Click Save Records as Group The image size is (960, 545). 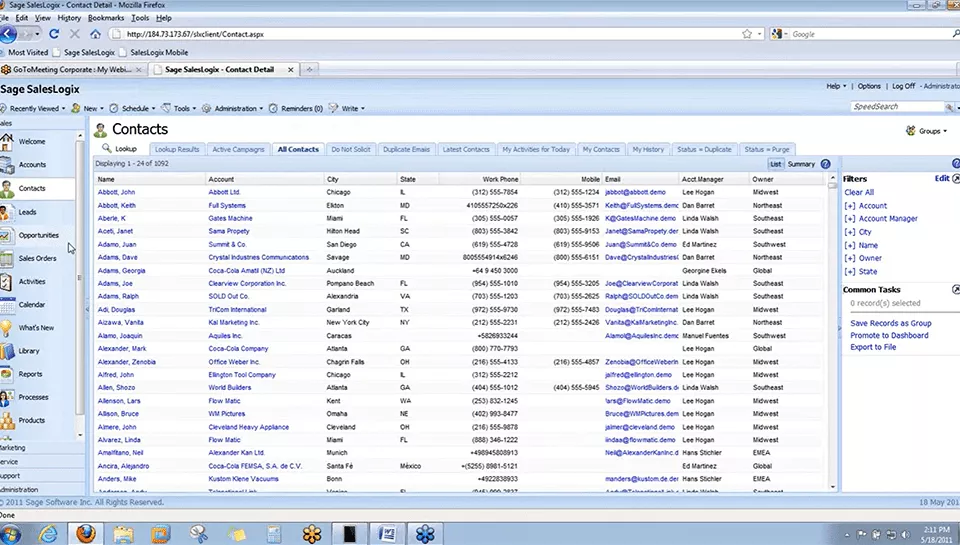pos(891,323)
